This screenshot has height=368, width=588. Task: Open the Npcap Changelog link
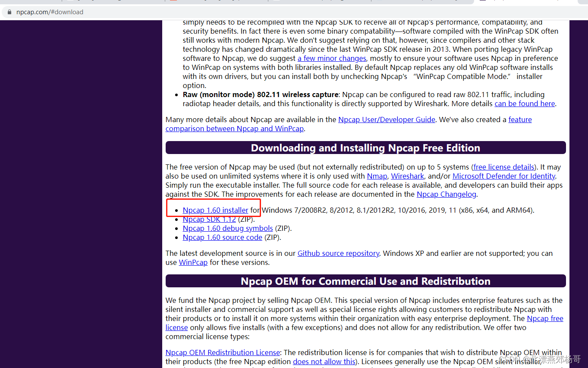tap(447, 194)
